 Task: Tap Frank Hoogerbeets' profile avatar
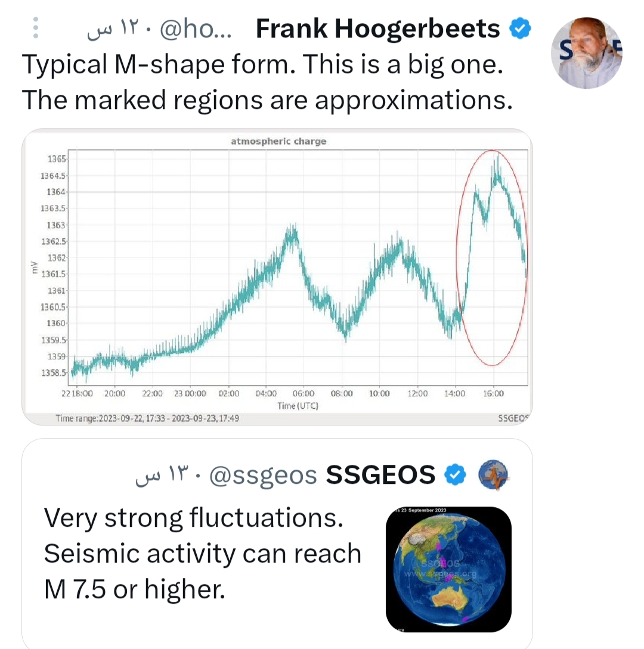(586, 52)
